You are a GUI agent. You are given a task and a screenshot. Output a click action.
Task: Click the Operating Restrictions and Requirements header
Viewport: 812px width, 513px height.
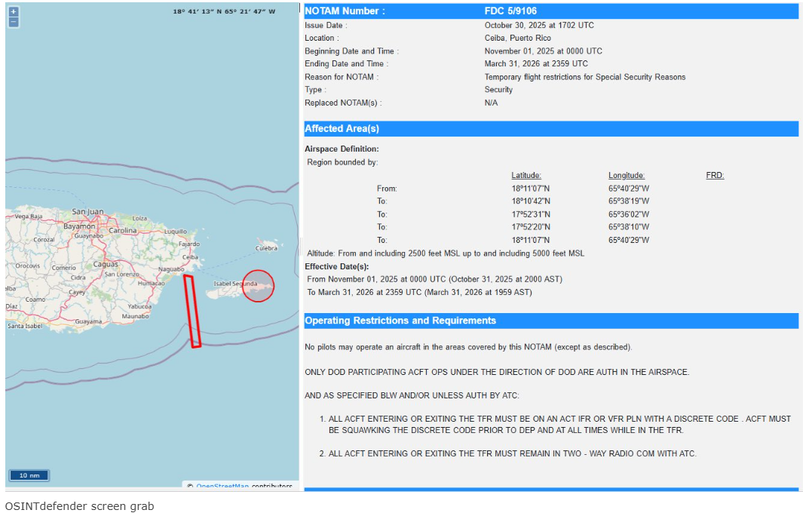point(400,321)
